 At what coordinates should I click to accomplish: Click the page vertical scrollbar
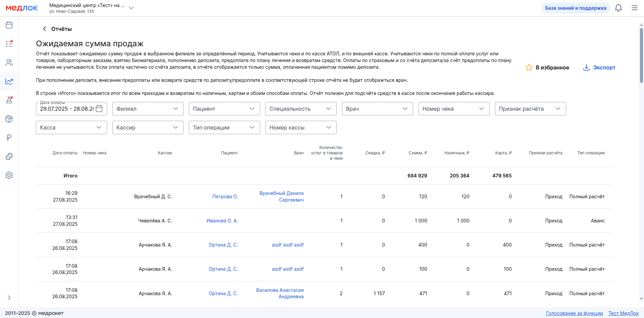click(x=641, y=55)
